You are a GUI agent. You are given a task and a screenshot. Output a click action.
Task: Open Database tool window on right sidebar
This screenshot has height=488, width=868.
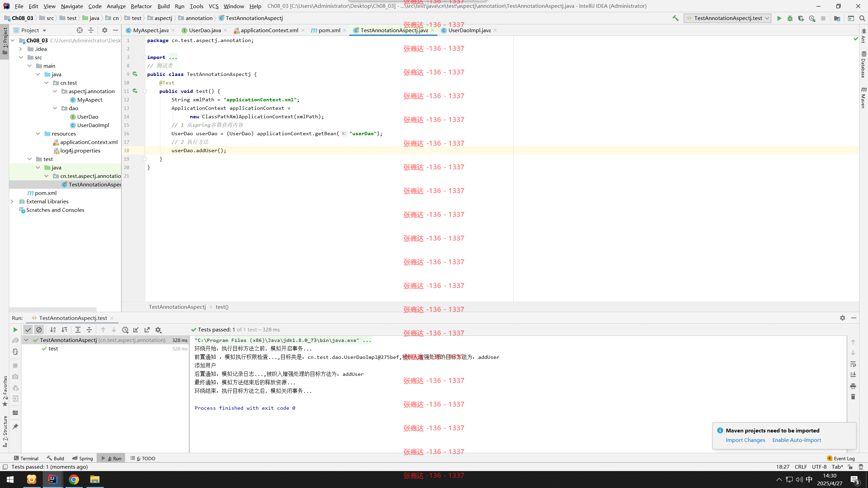863,64
